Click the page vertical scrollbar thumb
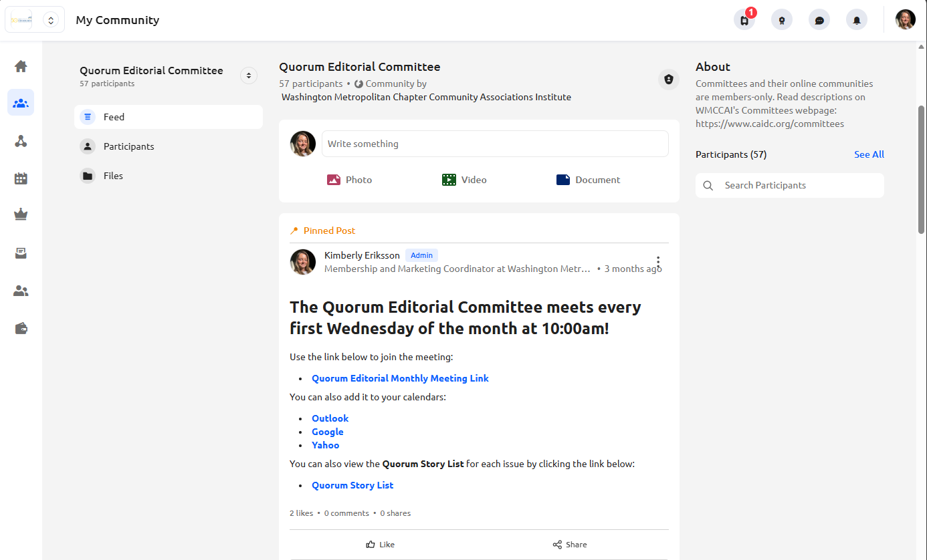This screenshot has width=927, height=560. pyautogui.click(x=922, y=170)
